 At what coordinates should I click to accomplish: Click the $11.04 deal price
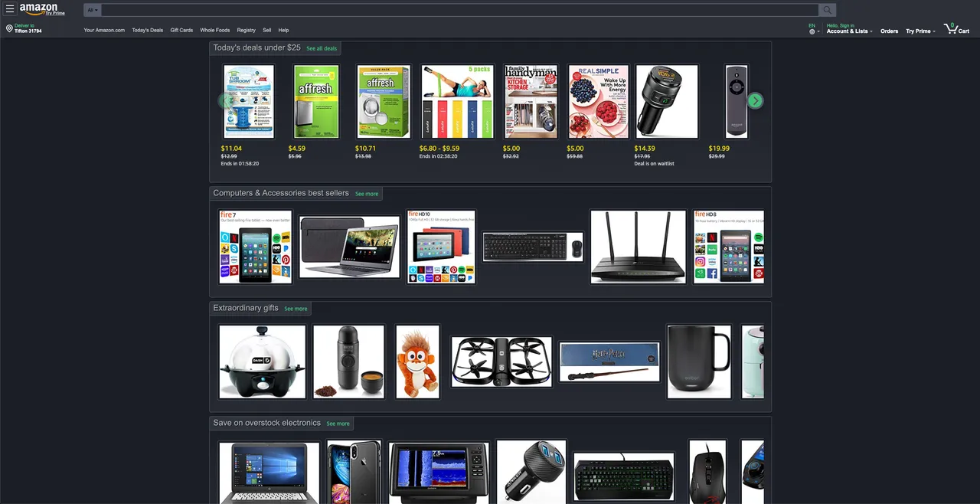(231, 149)
